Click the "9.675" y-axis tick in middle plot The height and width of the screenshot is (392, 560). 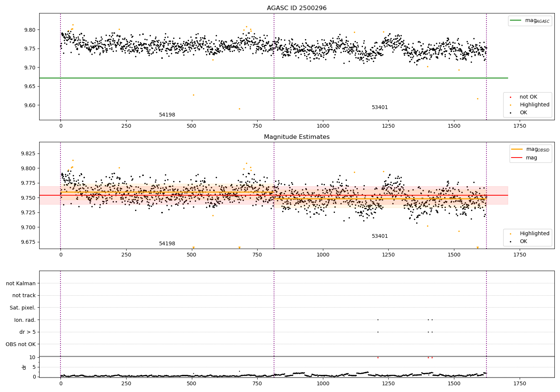(28, 242)
